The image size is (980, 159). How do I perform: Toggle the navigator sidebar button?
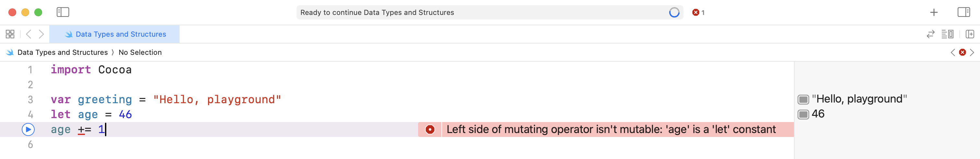tap(63, 12)
